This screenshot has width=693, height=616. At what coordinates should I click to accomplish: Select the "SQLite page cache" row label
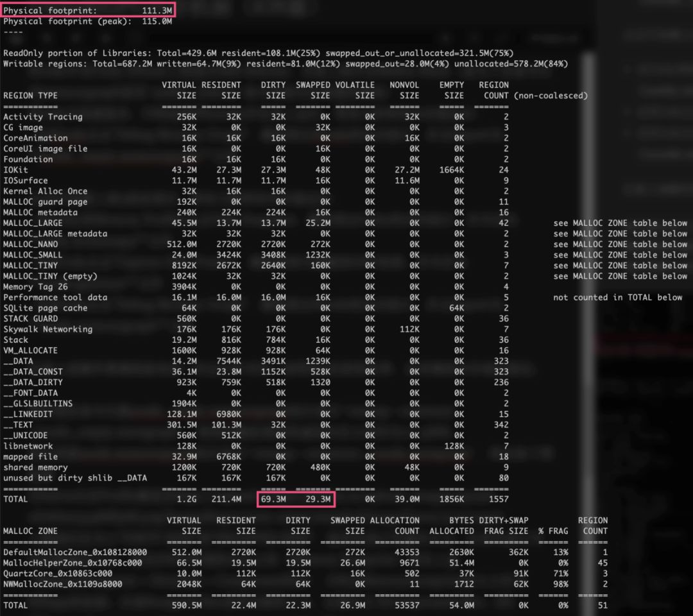click(x=45, y=307)
